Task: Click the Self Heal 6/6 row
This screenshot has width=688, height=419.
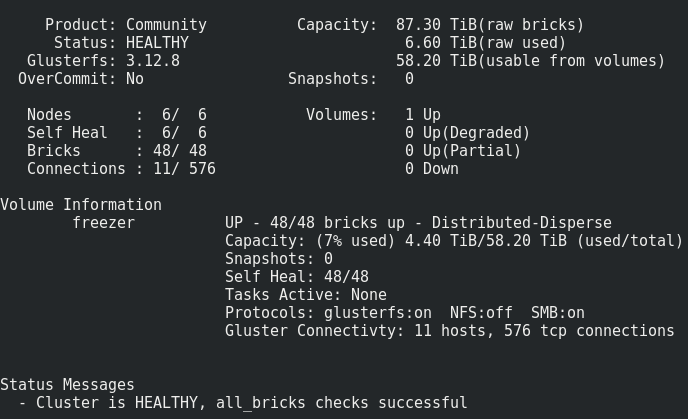Action: 117,133
